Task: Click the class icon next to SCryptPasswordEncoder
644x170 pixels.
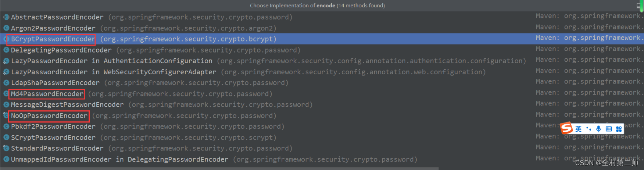Action: (6, 137)
